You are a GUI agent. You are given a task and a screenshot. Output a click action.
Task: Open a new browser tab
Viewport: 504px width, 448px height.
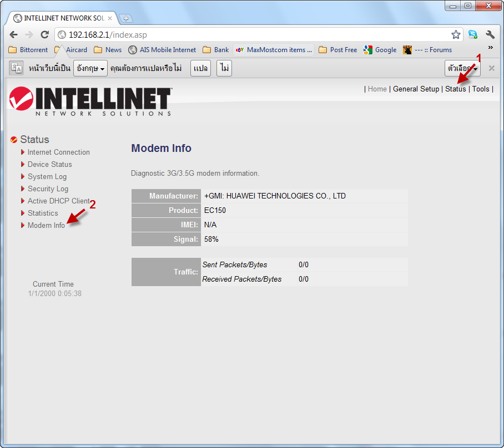pos(125,18)
